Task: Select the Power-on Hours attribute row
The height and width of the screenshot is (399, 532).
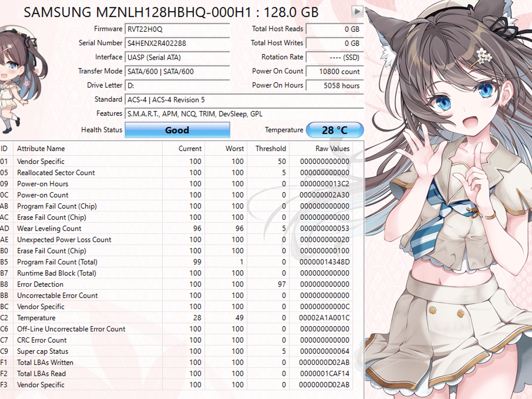Action: (176, 184)
